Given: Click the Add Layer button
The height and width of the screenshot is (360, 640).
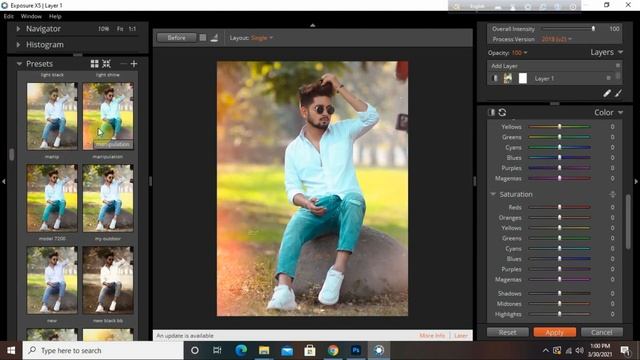Looking at the screenshot, I should pos(504,66).
